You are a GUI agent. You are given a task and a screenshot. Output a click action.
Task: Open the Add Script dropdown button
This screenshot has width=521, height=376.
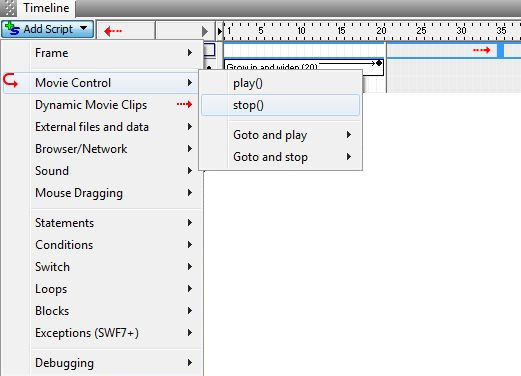(x=47, y=29)
